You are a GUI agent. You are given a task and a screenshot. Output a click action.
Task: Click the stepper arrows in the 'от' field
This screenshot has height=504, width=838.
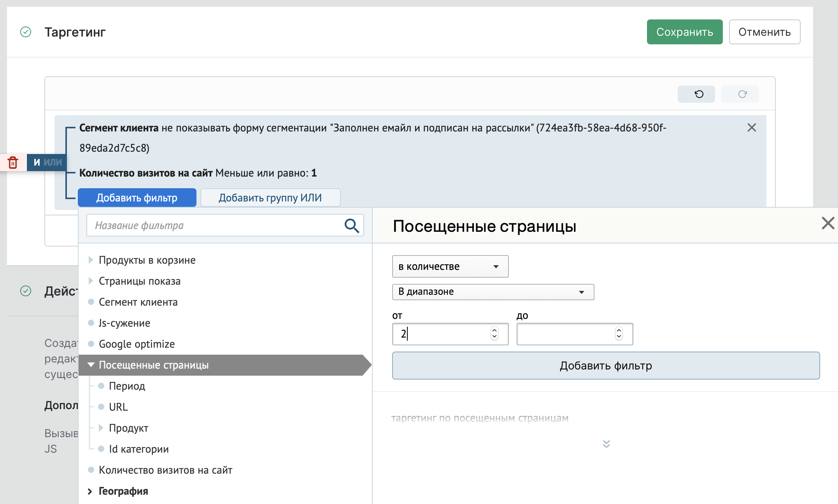click(494, 333)
